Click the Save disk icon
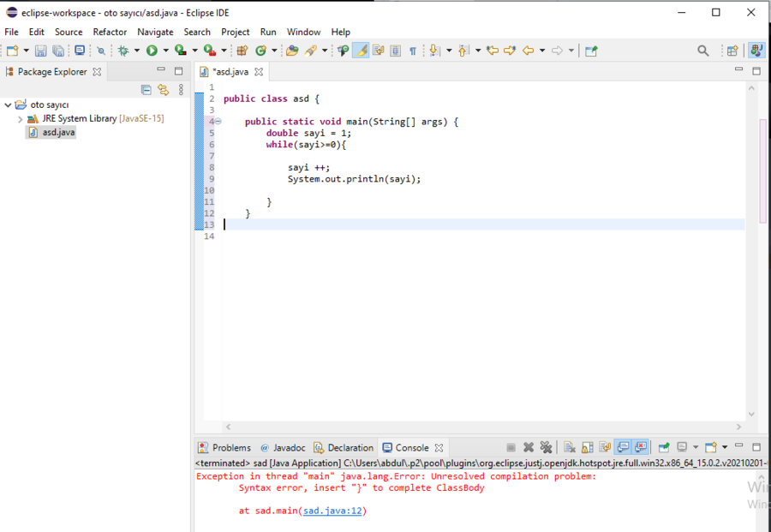 tap(40, 51)
